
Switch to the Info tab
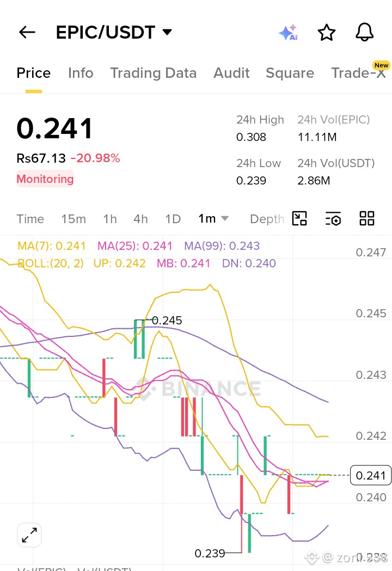(81, 73)
